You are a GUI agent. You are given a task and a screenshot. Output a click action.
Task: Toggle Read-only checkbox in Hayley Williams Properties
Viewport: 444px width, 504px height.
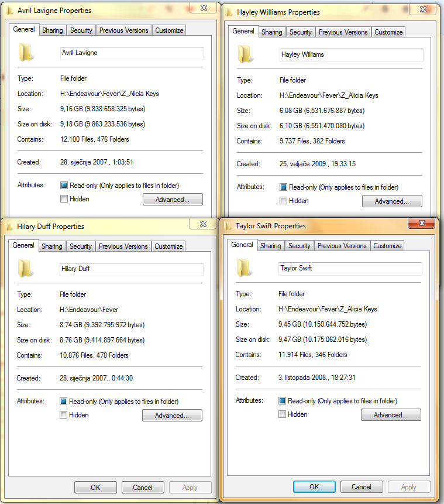(x=283, y=187)
